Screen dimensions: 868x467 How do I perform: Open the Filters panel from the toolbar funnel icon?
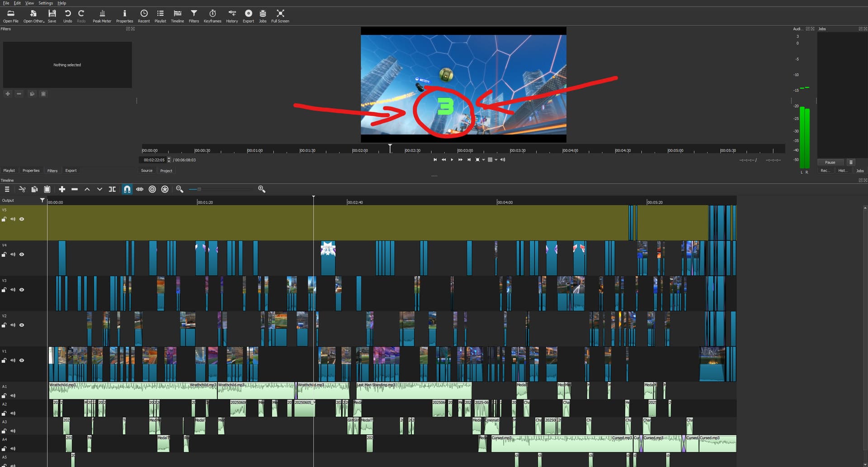[193, 16]
